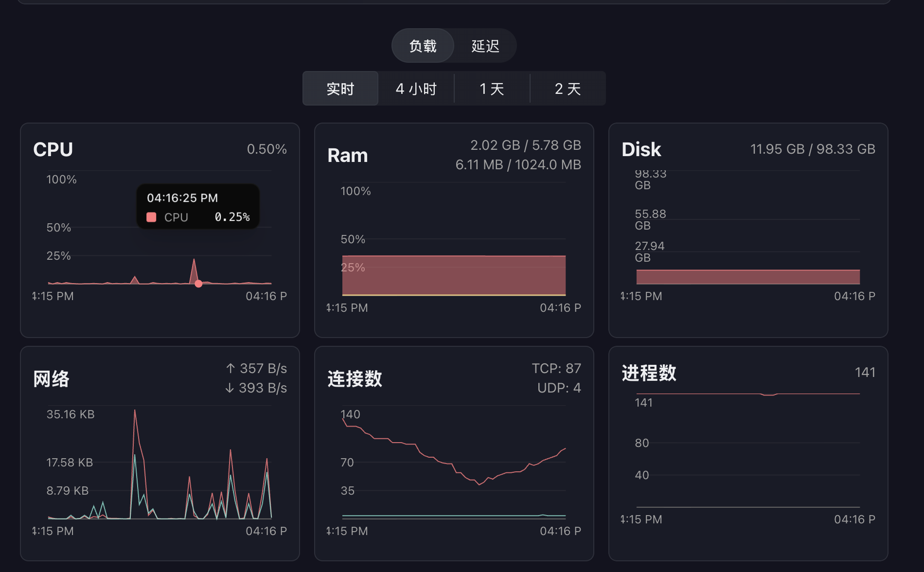Click the Disk usage bar in the chart
The image size is (924, 572).
(747, 277)
